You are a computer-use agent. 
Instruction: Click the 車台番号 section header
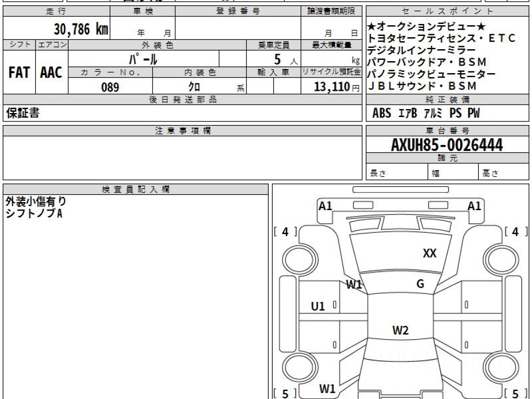point(447,131)
